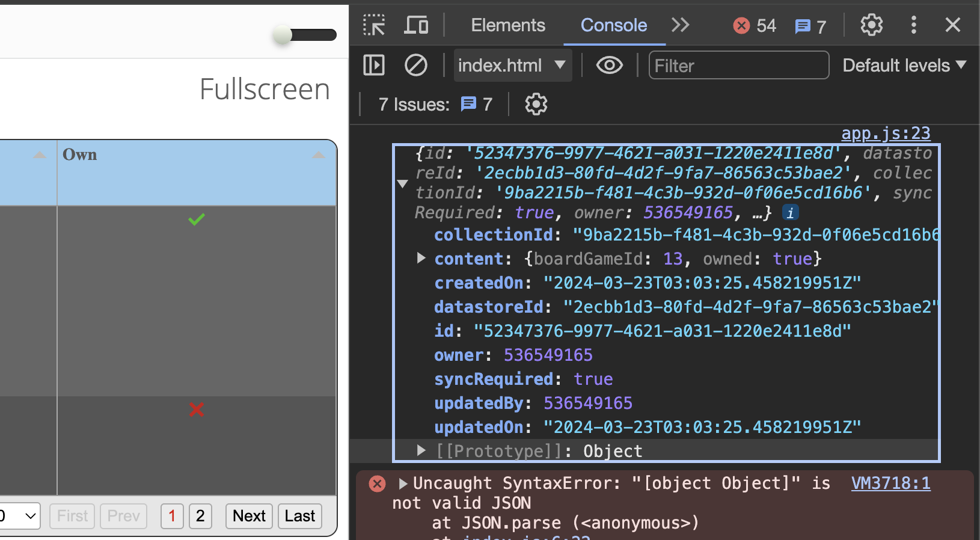The width and height of the screenshot is (980, 540).
Task: Collapse the logged object
Action: (x=402, y=183)
